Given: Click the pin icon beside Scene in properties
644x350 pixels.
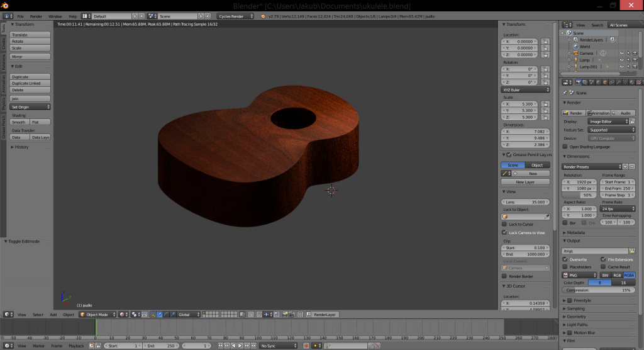Looking at the screenshot, I should (565, 93).
